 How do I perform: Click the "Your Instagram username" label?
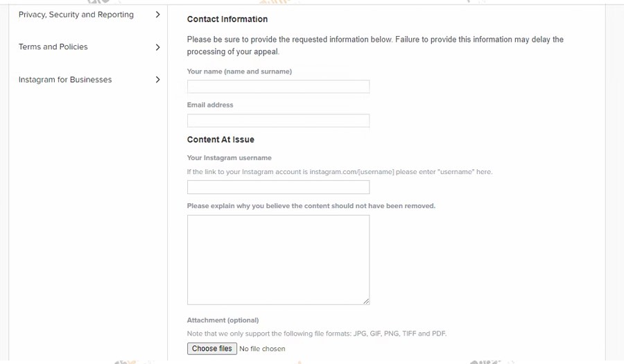(229, 158)
